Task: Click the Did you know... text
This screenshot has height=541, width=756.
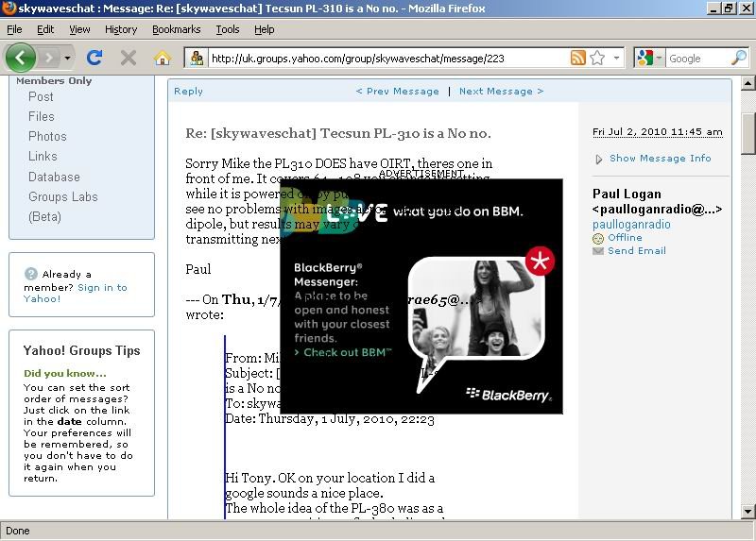Action: pyautogui.click(x=65, y=373)
